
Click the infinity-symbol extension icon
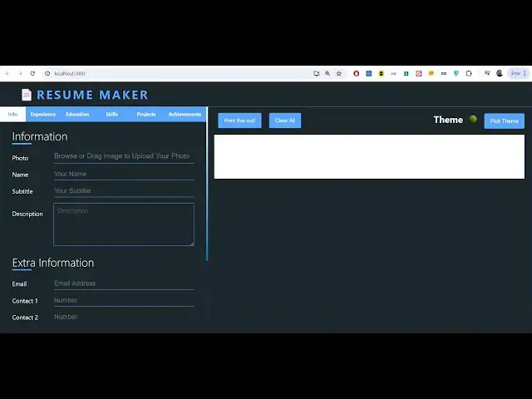point(443,73)
